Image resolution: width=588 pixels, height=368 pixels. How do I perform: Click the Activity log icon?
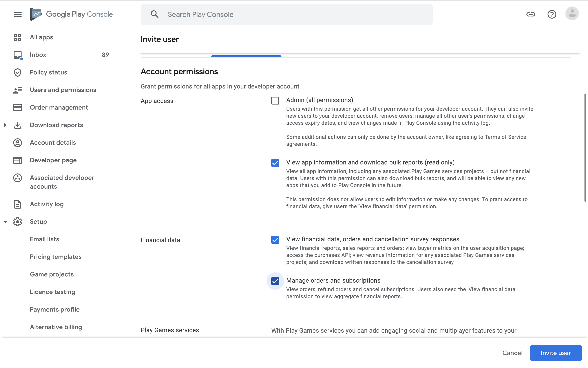(17, 204)
